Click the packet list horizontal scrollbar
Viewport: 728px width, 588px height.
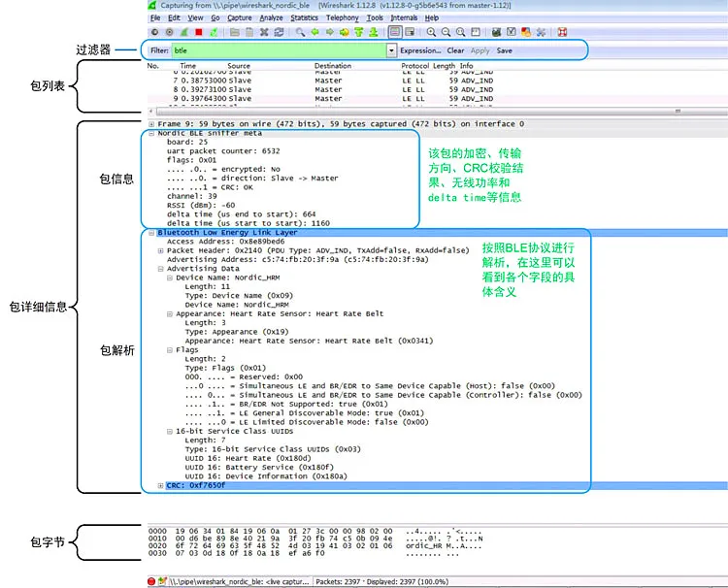pos(437,112)
